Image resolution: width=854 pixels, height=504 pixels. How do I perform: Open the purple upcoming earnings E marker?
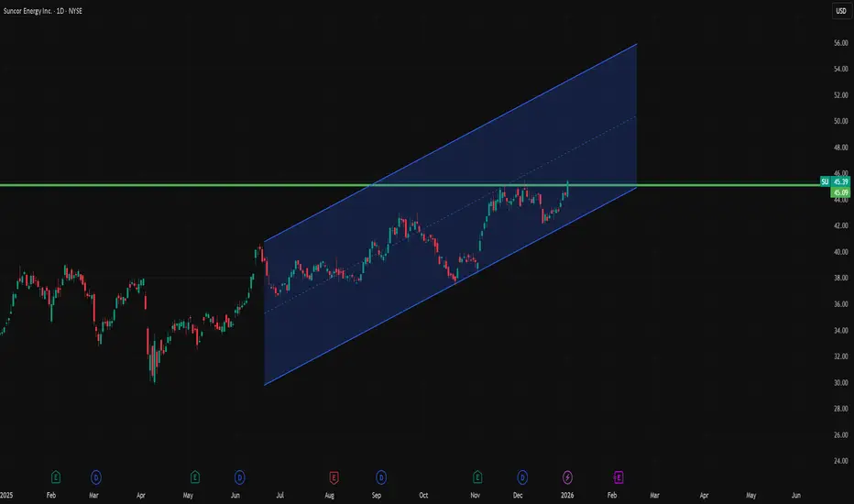(x=618, y=477)
